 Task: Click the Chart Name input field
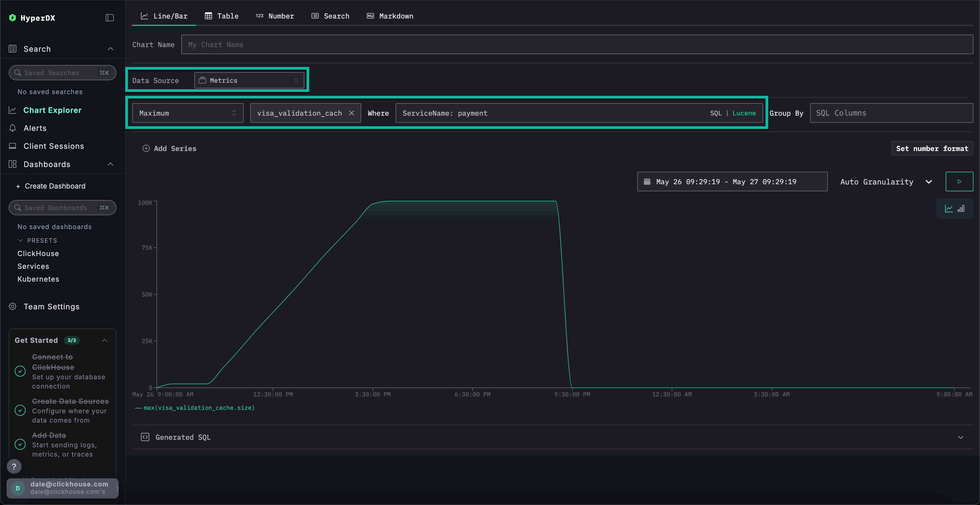pos(577,45)
